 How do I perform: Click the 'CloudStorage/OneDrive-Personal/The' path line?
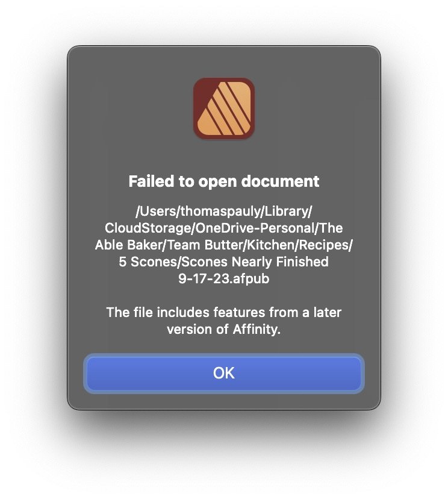(224, 228)
